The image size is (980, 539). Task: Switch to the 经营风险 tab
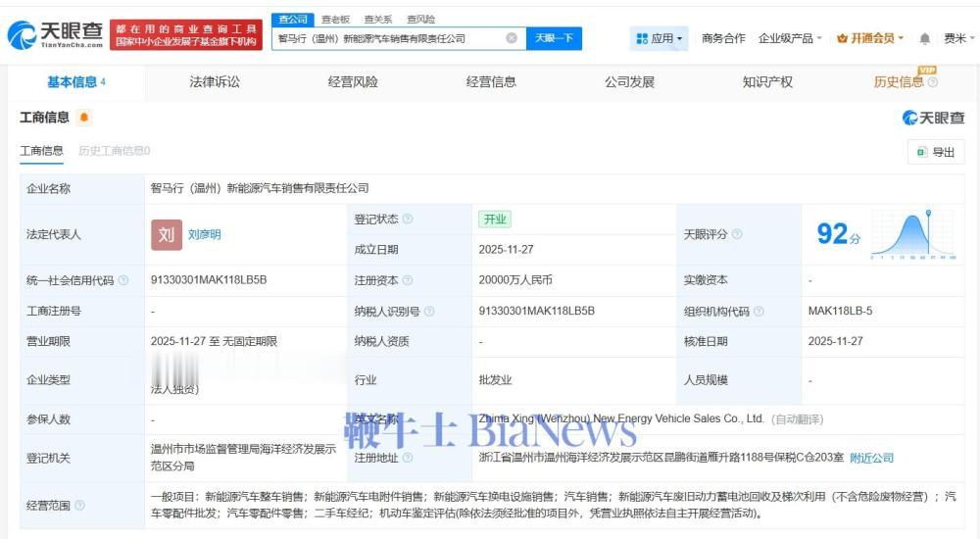click(353, 82)
